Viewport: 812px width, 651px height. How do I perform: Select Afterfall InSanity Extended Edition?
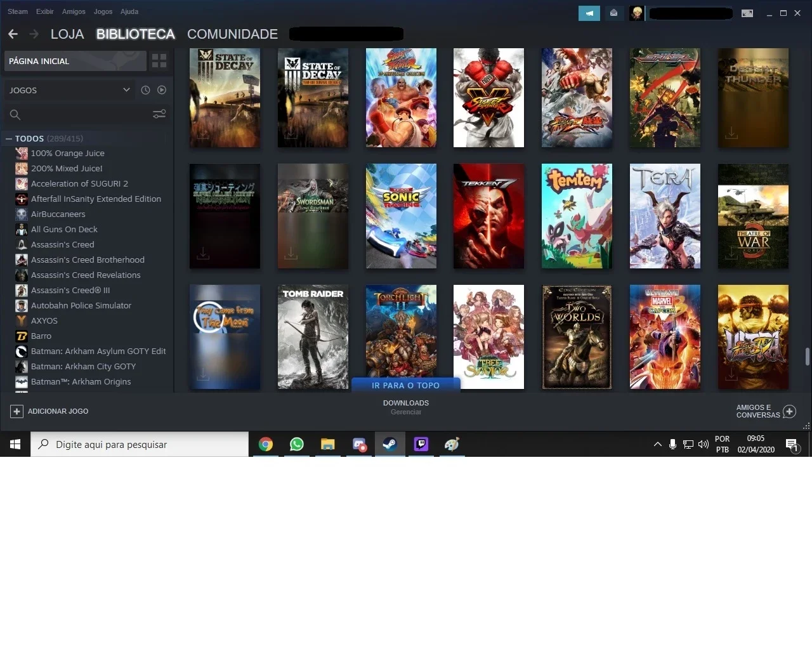coord(96,199)
